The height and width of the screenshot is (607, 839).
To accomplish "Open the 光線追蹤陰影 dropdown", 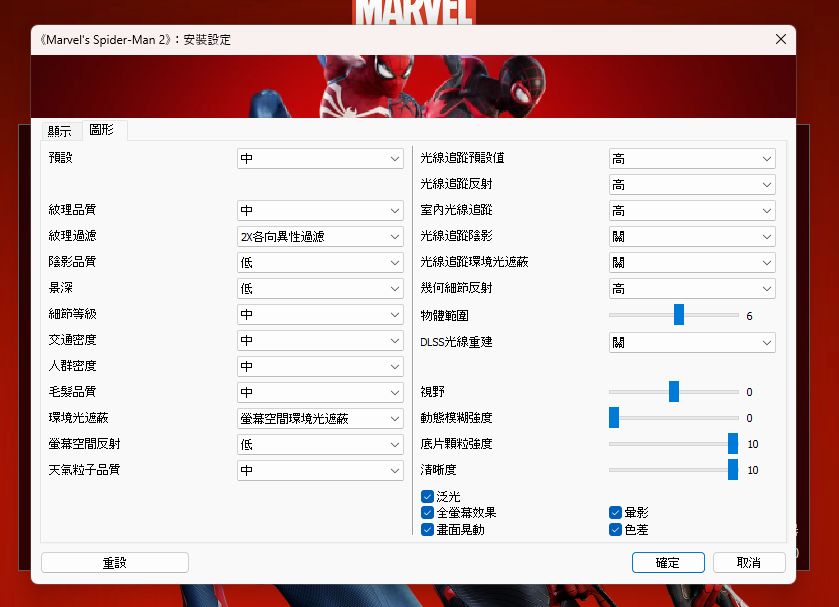I will (x=692, y=237).
